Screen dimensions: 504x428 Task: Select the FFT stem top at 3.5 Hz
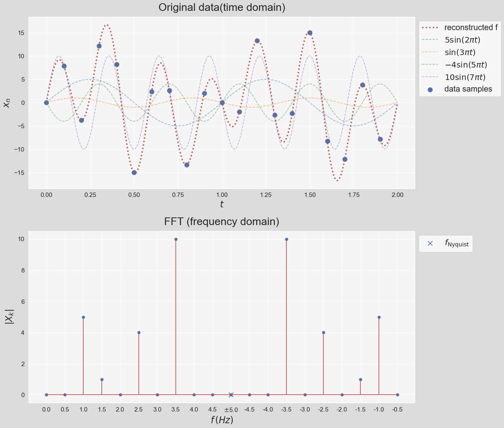[x=176, y=239]
